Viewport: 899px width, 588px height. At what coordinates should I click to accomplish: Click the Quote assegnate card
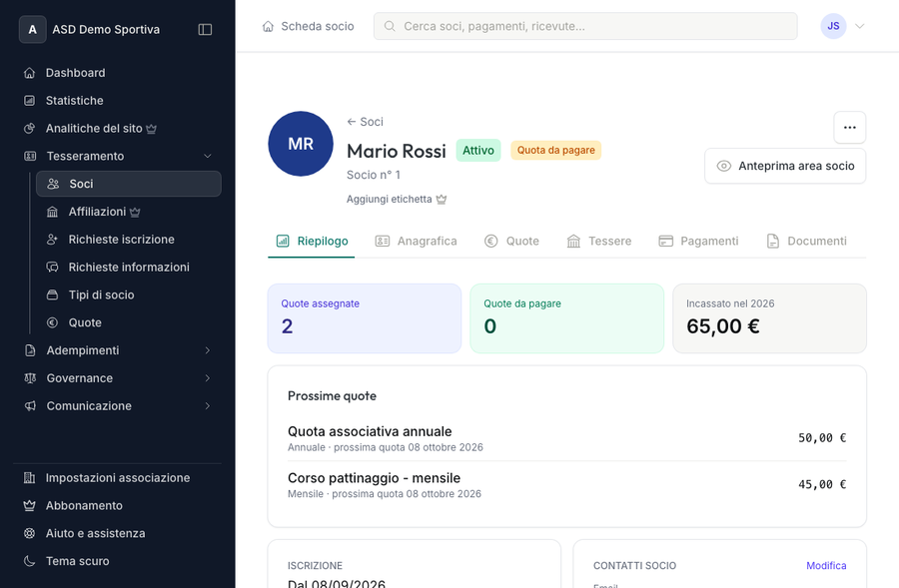365,318
